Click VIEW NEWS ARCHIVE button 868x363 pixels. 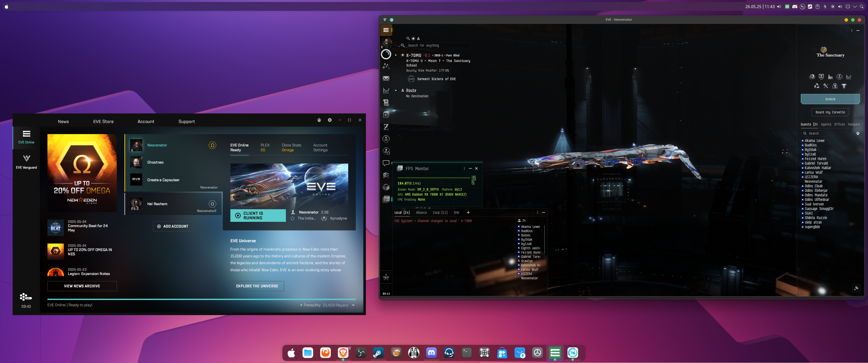(82, 286)
